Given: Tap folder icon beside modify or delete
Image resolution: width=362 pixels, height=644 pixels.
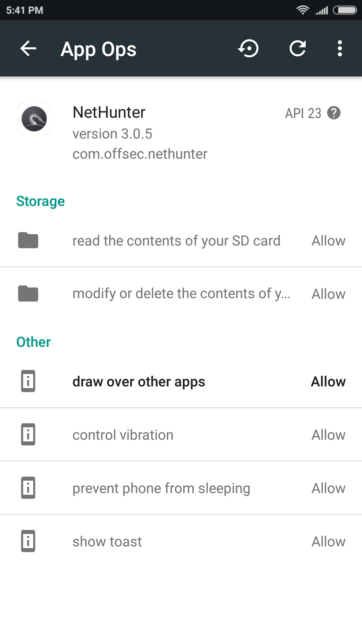Looking at the screenshot, I should tap(28, 293).
